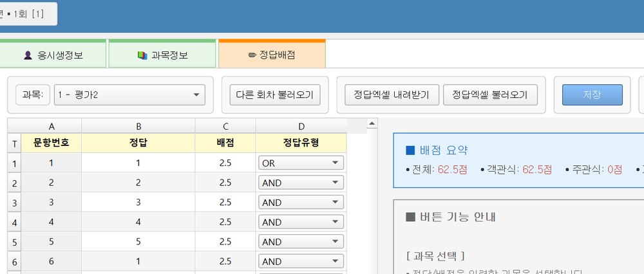Click the 배점 cell 2.5 in row 6
The width and height of the screenshot is (644, 274).
[x=225, y=261]
